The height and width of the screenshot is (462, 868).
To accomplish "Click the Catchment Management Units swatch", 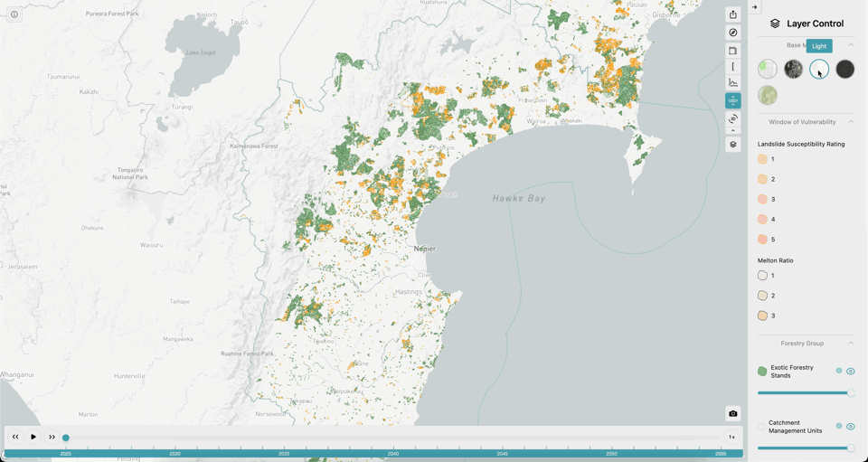I will coord(761,427).
